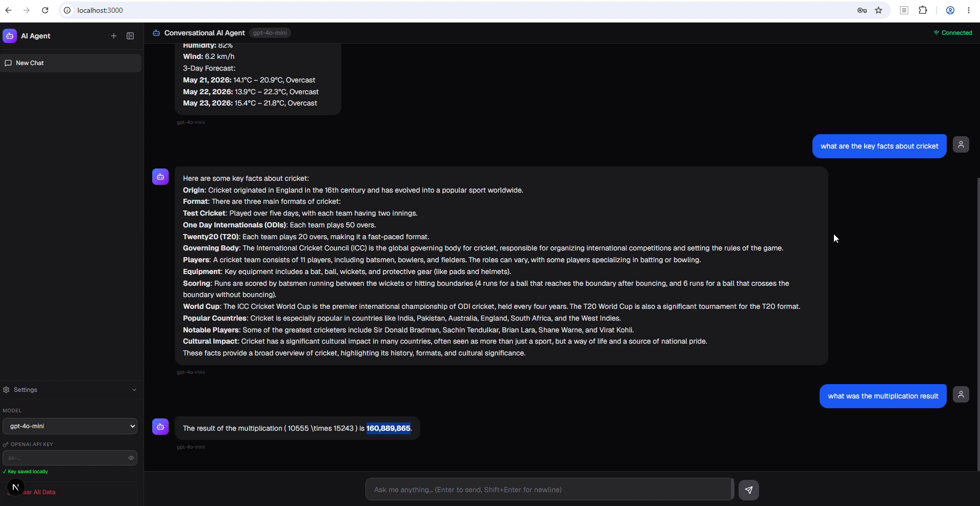Toggle the sidebar collapse icon

pos(130,36)
